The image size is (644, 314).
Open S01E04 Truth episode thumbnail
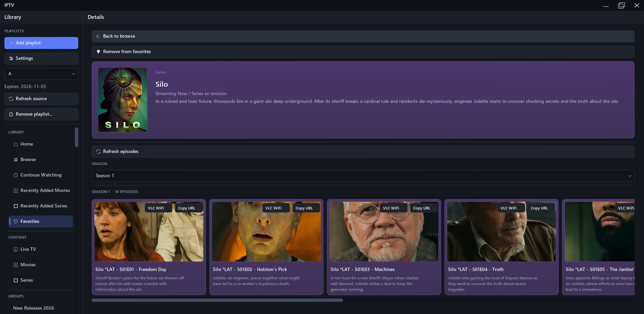502,232
